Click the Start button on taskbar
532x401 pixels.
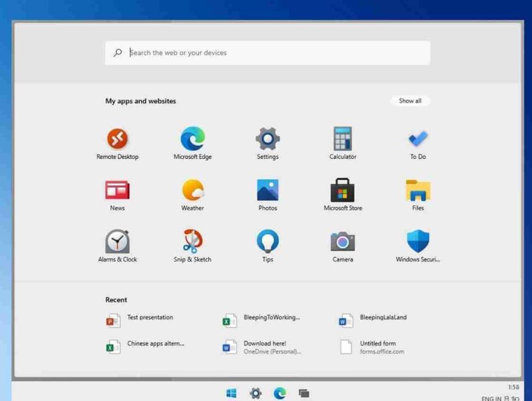click(x=231, y=394)
